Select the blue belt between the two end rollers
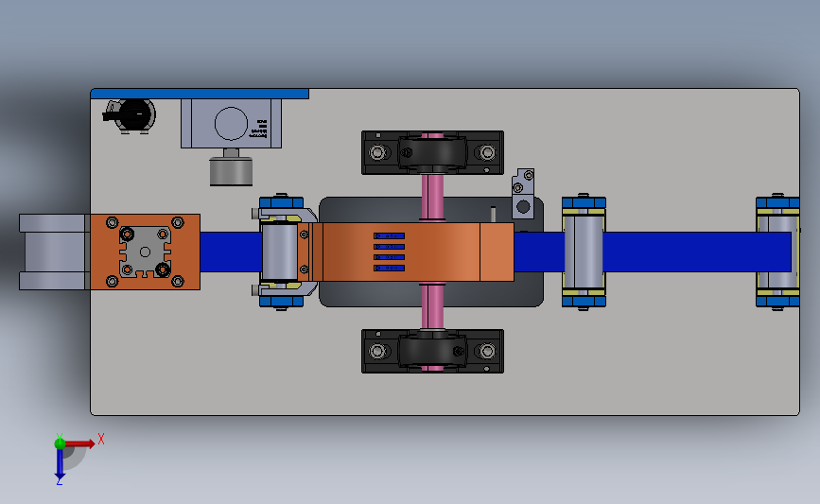Viewport: 820px width, 504px height. [680, 252]
